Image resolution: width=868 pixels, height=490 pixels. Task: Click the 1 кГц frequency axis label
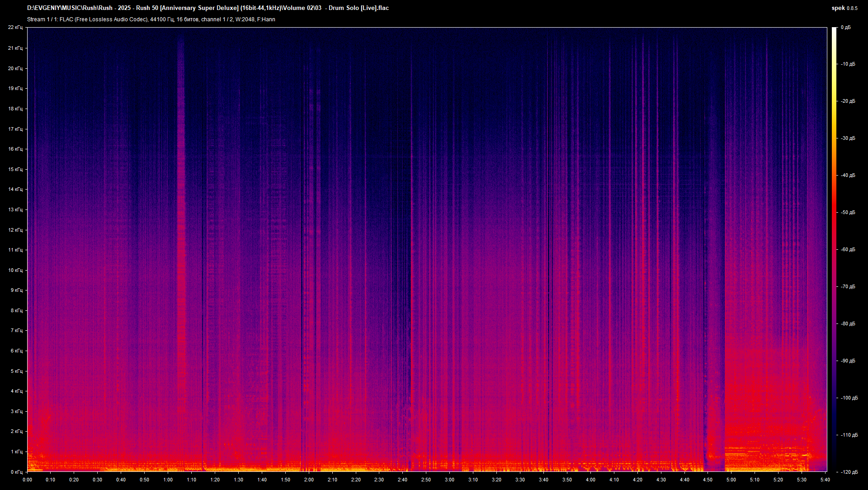[16, 452]
